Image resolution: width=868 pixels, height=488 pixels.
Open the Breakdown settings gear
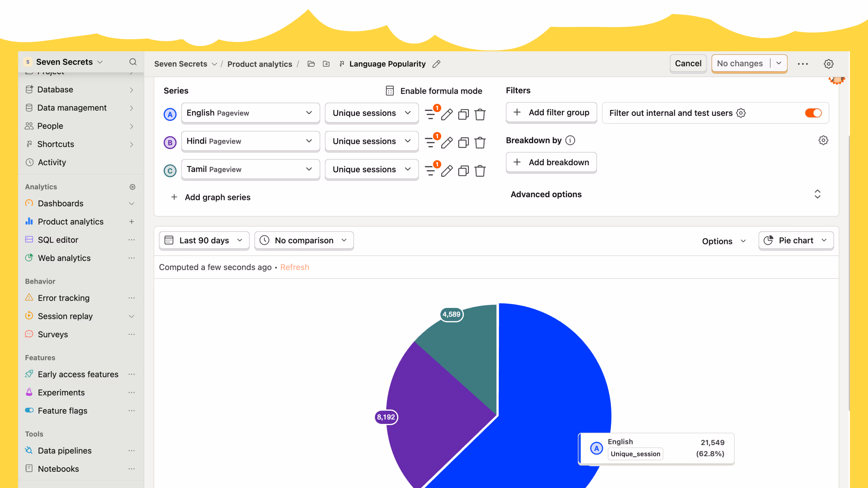tap(823, 141)
